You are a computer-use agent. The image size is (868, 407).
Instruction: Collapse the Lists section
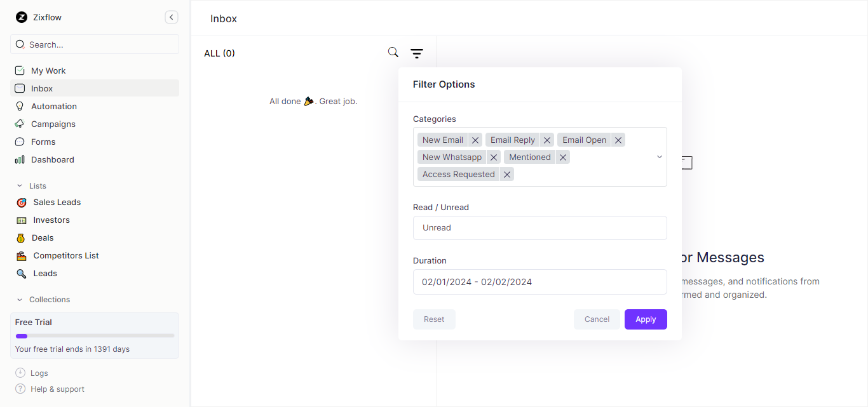[20, 185]
